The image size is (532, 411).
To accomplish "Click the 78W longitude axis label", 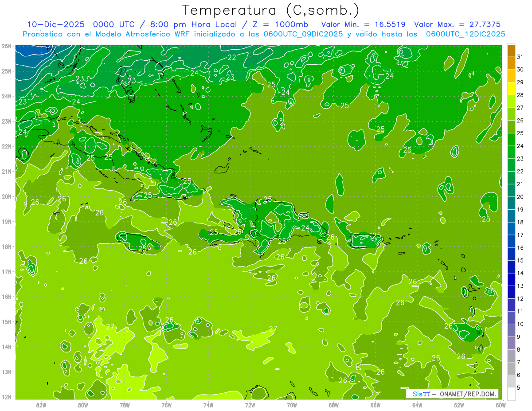I will (125, 405).
